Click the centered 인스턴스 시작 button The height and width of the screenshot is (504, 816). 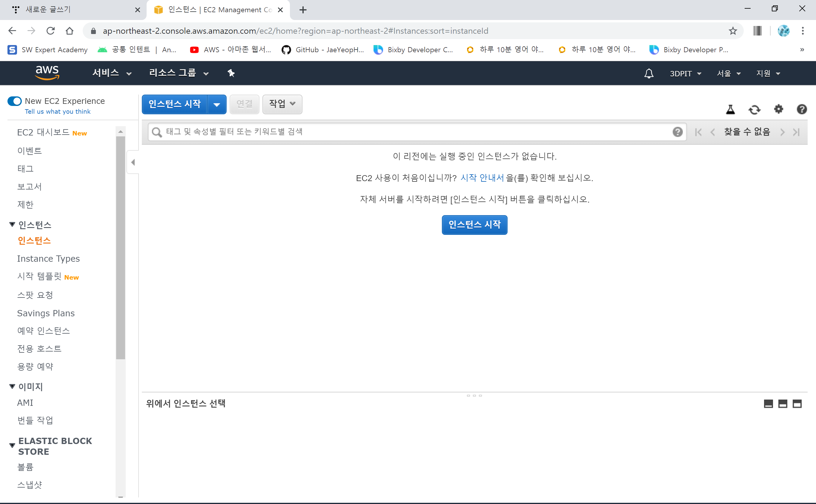point(474,225)
